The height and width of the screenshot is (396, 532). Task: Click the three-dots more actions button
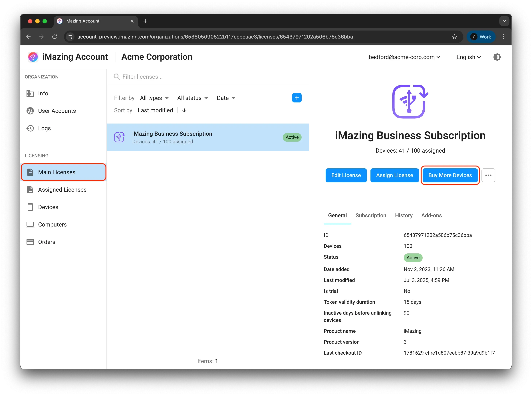(x=488, y=175)
